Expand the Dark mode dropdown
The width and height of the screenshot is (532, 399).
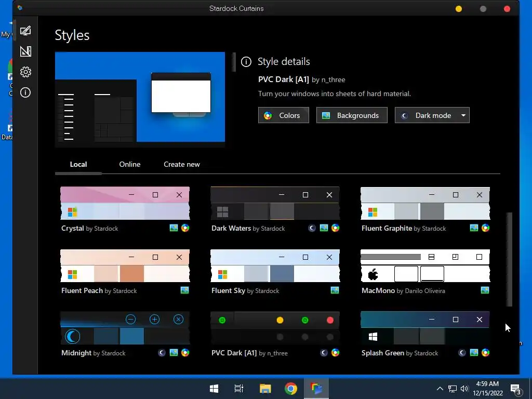click(x=432, y=115)
